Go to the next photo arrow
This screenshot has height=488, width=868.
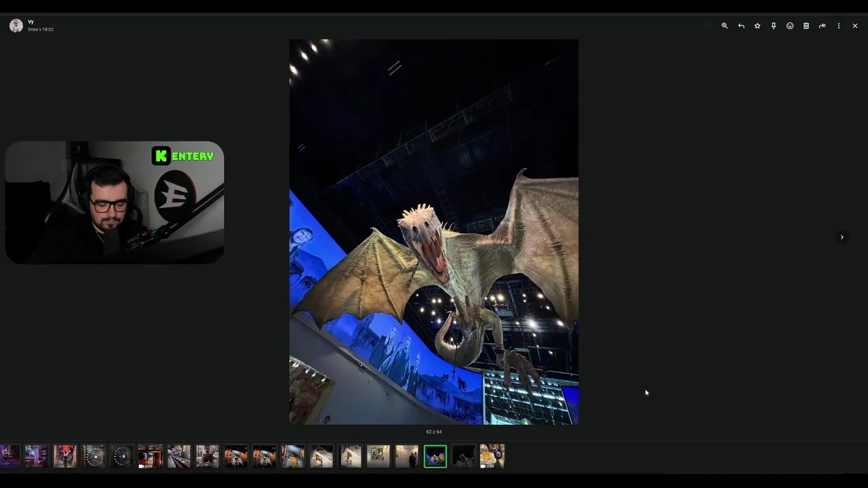[842, 237]
